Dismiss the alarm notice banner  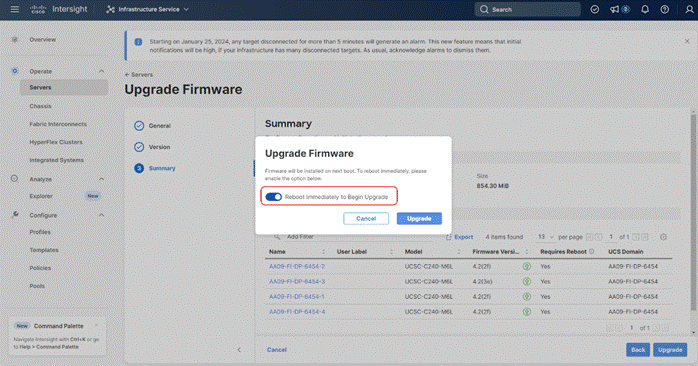[x=687, y=41]
